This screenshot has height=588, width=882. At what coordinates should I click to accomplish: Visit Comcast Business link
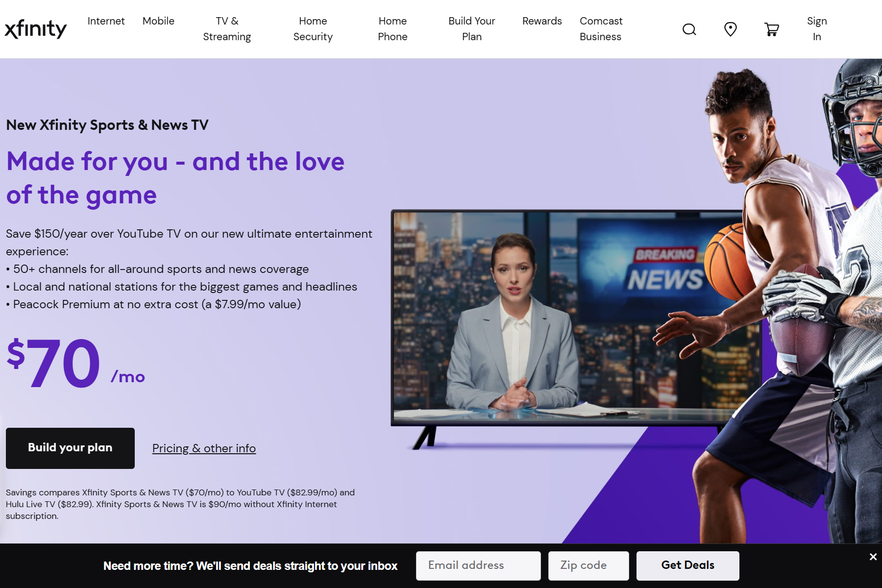coord(601,29)
